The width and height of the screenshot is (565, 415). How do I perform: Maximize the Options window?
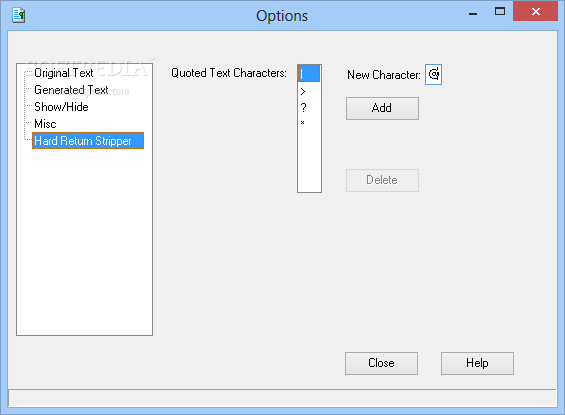click(500, 12)
